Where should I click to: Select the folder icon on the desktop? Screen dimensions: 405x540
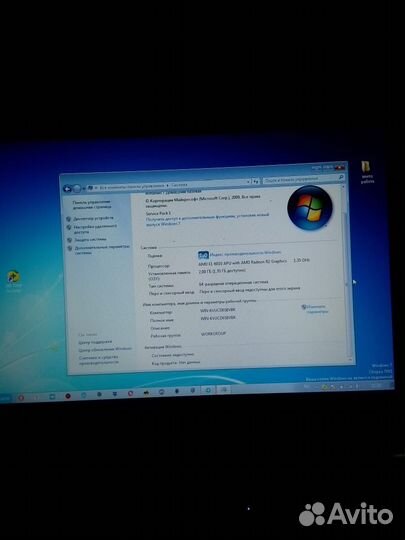pos(366,167)
